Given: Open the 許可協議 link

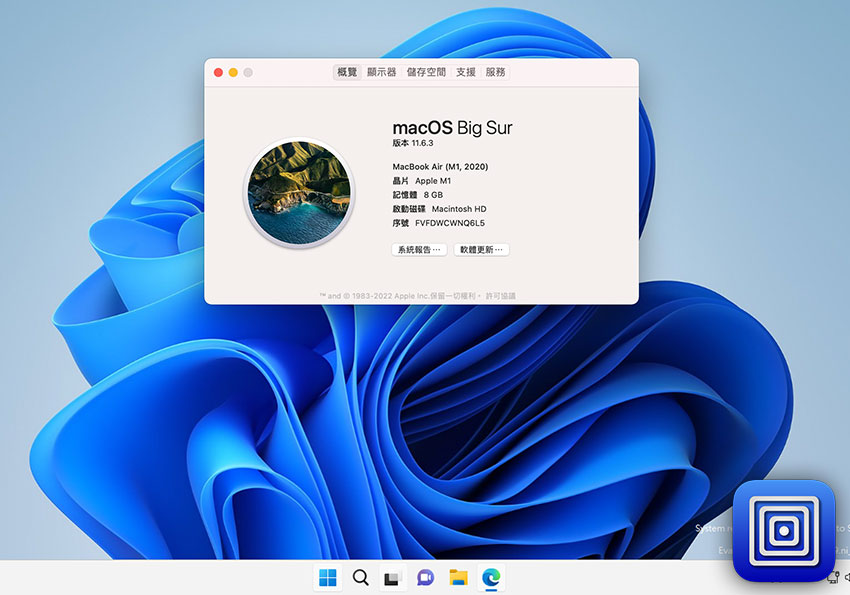Looking at the screenshot, I should [500, 296].
